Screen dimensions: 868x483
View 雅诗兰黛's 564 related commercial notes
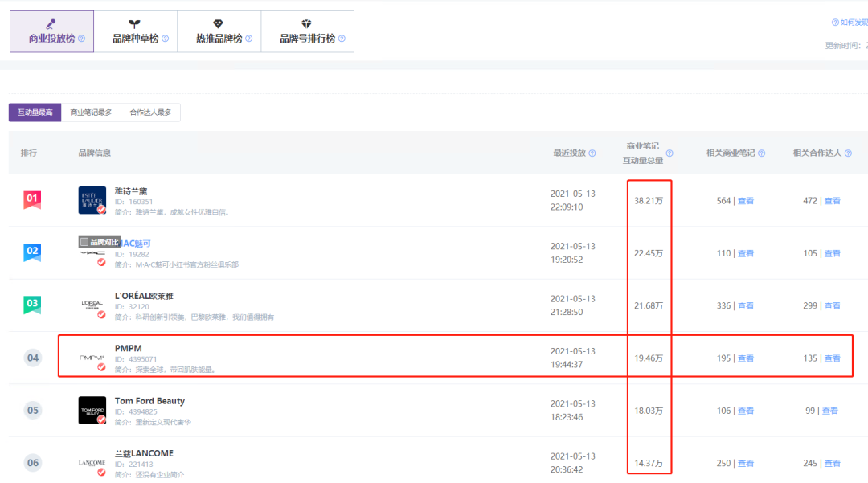coord(746,201)
